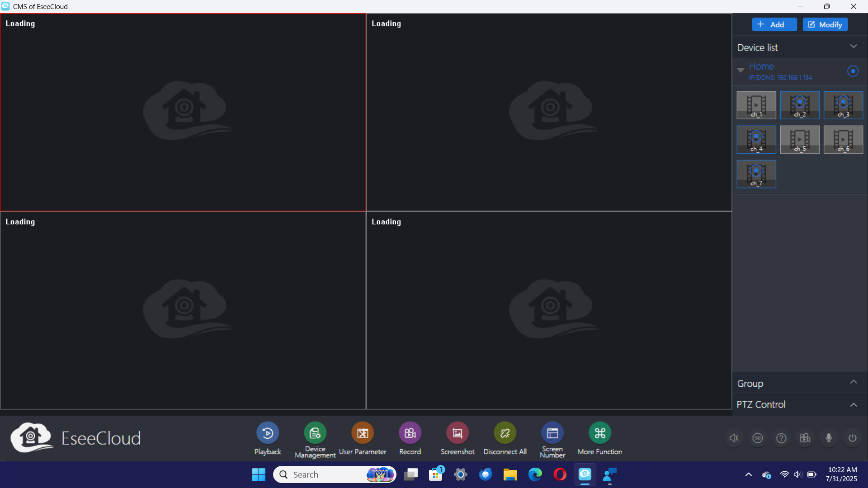Screen dimensions: 868x488
Task: Click the Disconnect All icon
Action: [x=505, y=433]
